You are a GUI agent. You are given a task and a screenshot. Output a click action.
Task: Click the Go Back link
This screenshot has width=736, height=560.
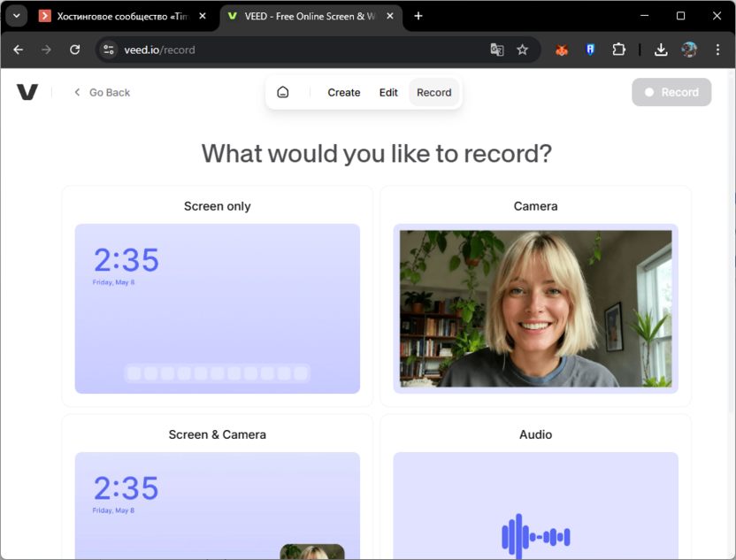coord(102,92)
